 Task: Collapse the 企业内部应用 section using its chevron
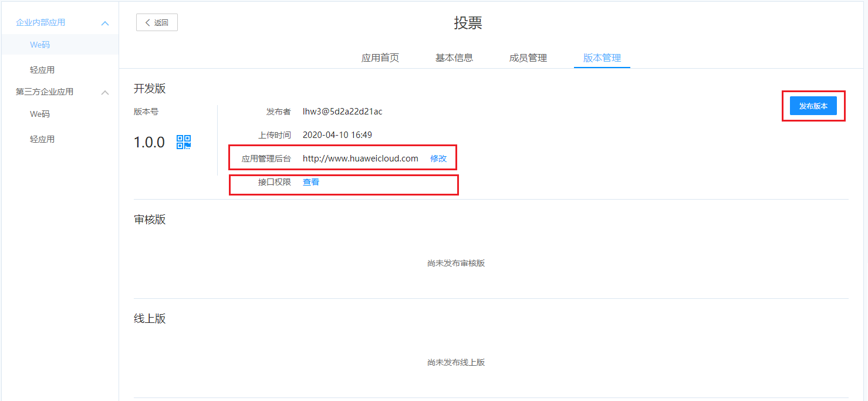pos(105,23)
